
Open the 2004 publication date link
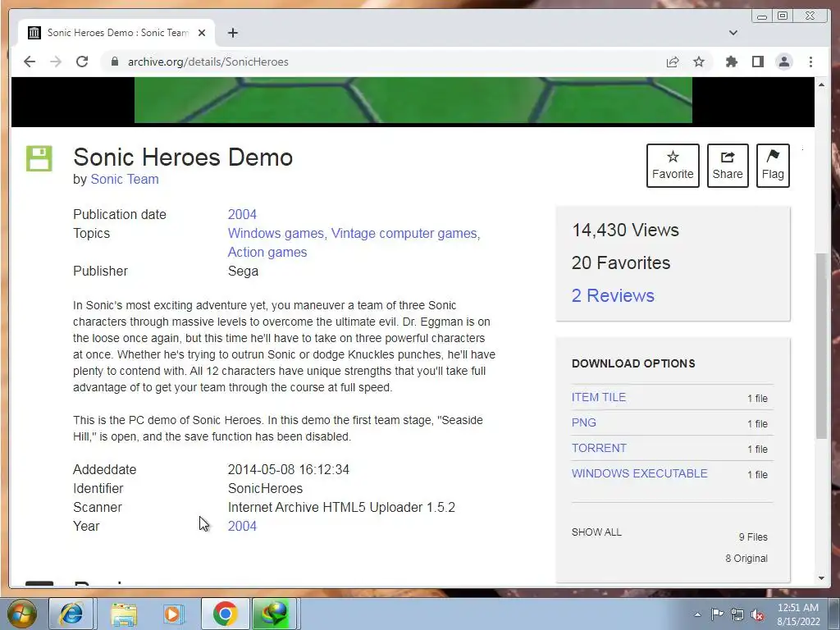242,214
